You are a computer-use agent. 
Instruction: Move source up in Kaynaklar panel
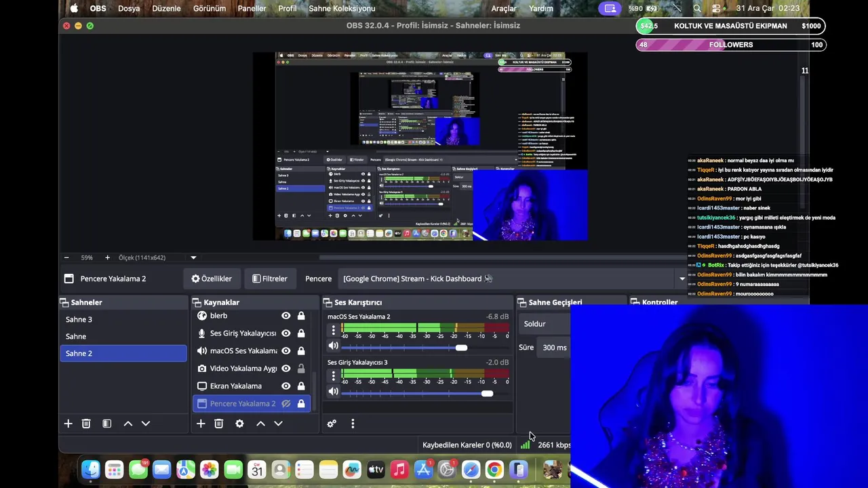(260, 424)
